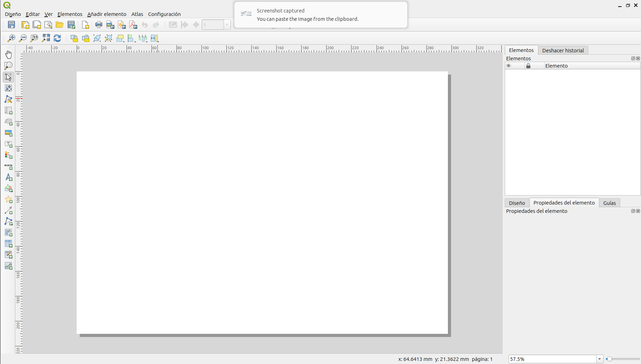Add a scale bar element

tap(8, 166)
